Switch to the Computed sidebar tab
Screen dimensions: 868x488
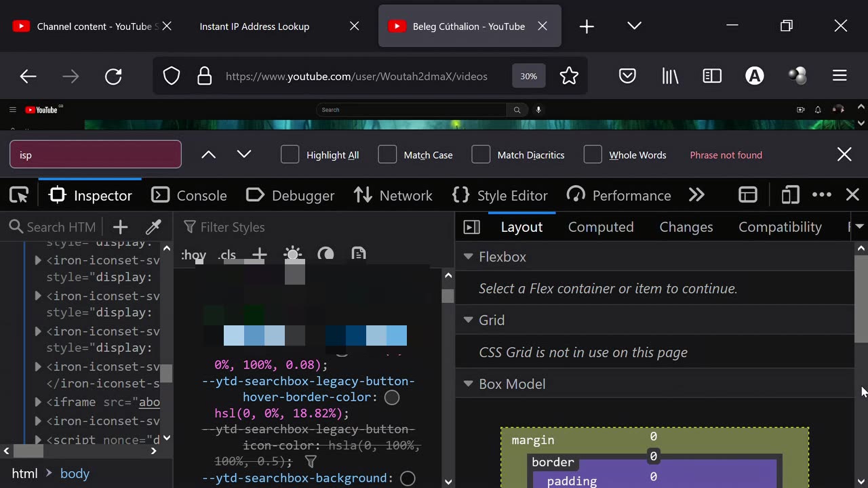point(601,227)
